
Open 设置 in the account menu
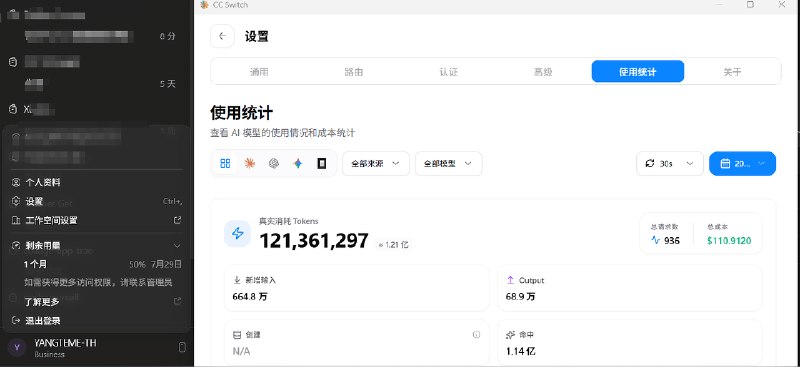click(96, 201)
